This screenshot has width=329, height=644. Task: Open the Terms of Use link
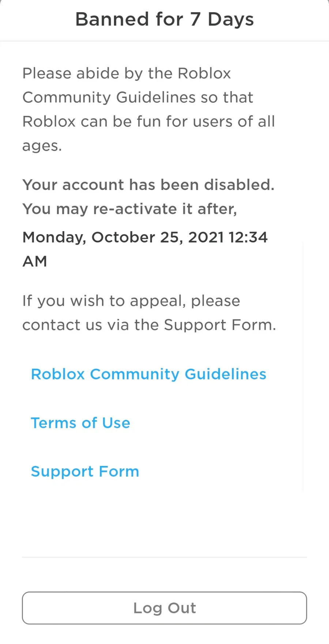pos(80,423)
